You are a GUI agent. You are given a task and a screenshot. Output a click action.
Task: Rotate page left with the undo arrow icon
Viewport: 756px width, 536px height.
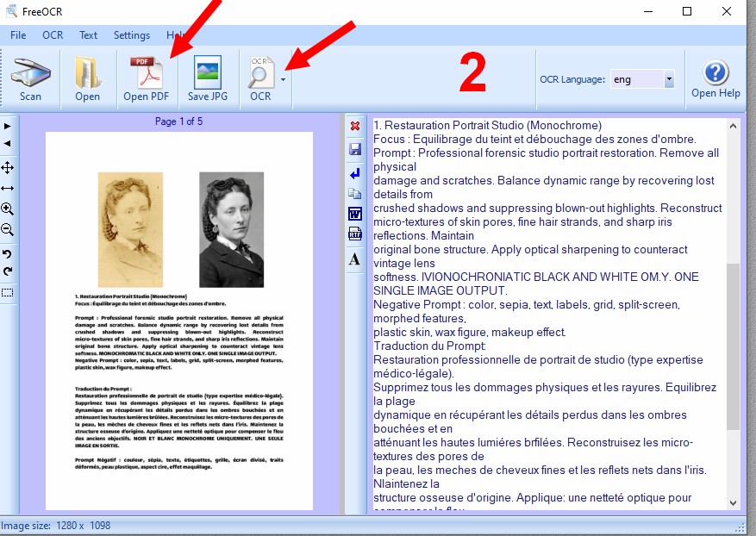(x=7, y=253)
